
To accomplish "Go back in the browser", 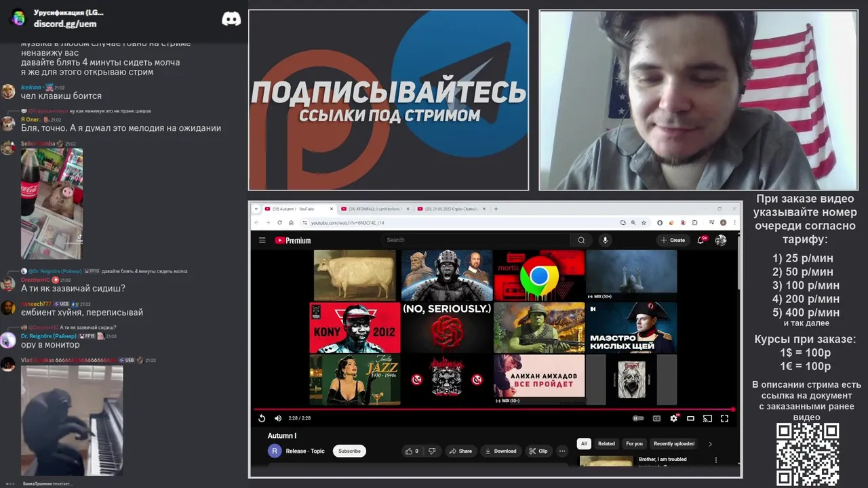I will coord(257,222).
